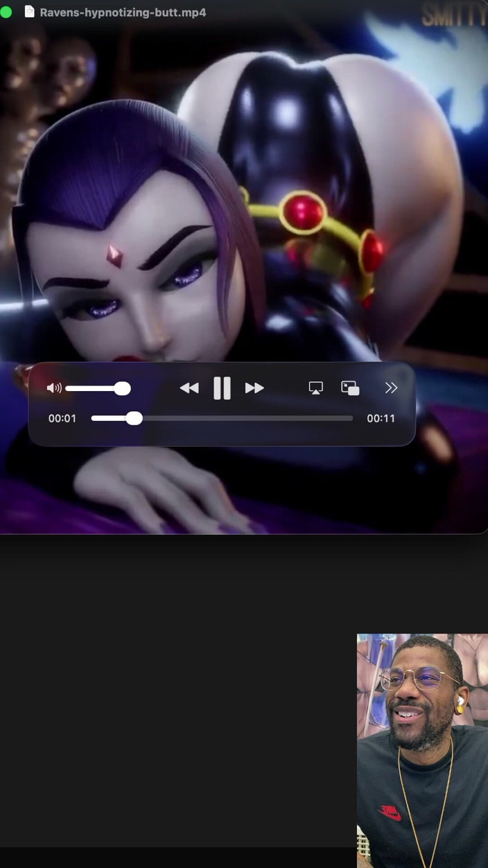Pause the video playback
The image size is (488, 868).
pyautogui.click(x=222, y=388)
